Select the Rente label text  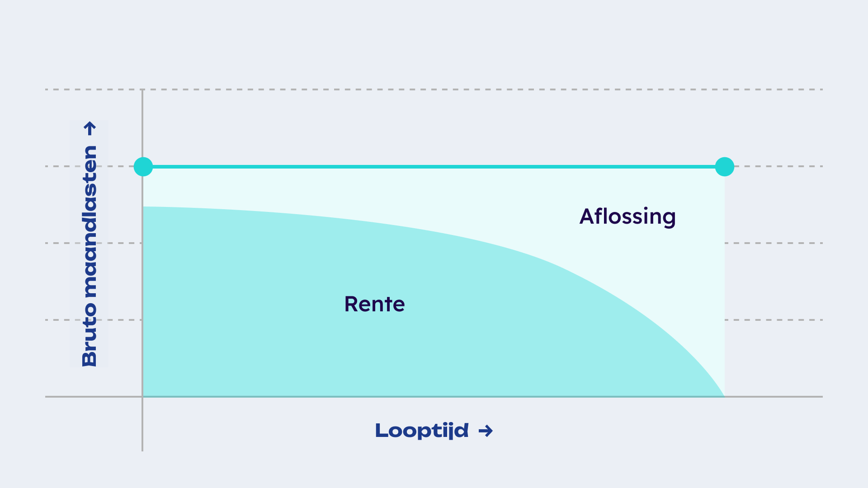pos(374,304)
